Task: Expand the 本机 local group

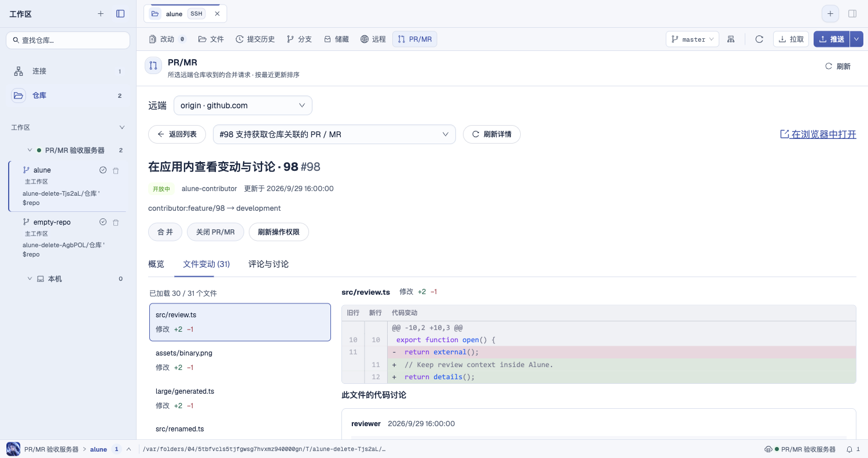Action: point(30,279)
